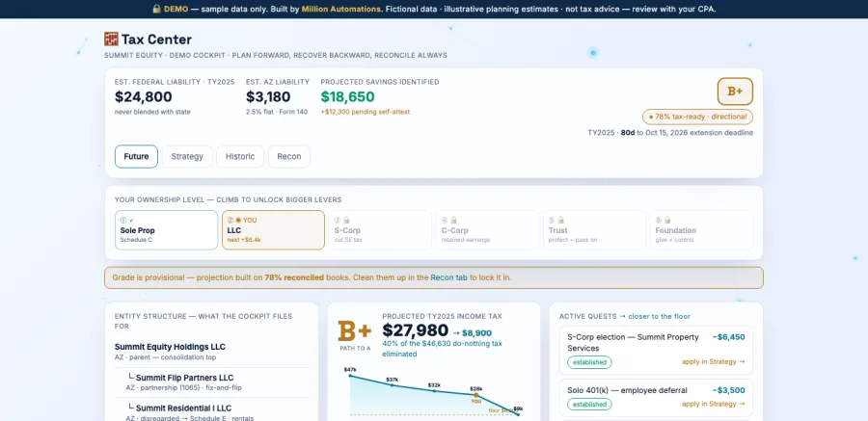This screenshot has width=868, height=421.
Task: Click the checkmark on Sole Prop card
Action: click(x=132, y=221)
